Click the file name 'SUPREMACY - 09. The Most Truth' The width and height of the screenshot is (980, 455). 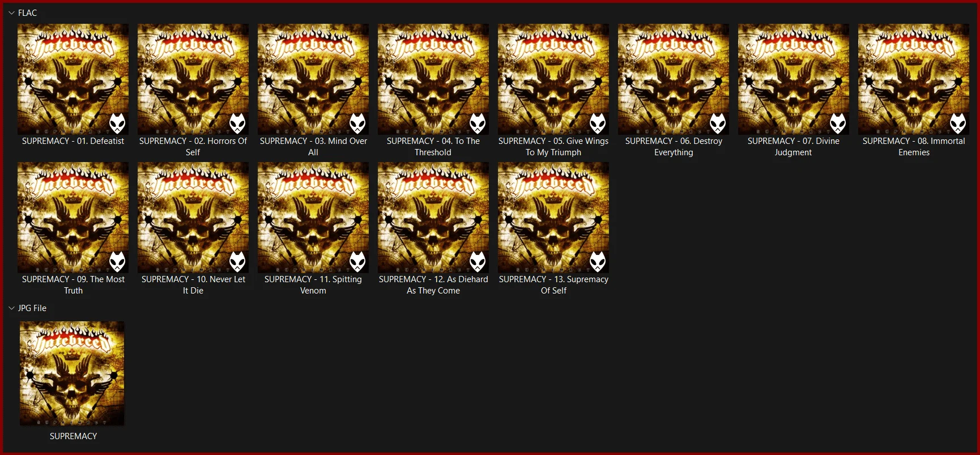click(x=73, y=285)
